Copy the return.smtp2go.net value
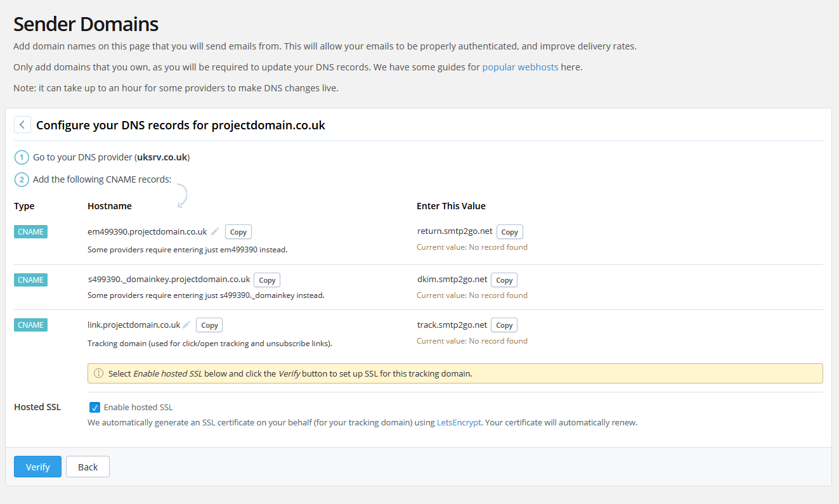The width and height of the screenshot is (839, 504). [x=509, y=231]
